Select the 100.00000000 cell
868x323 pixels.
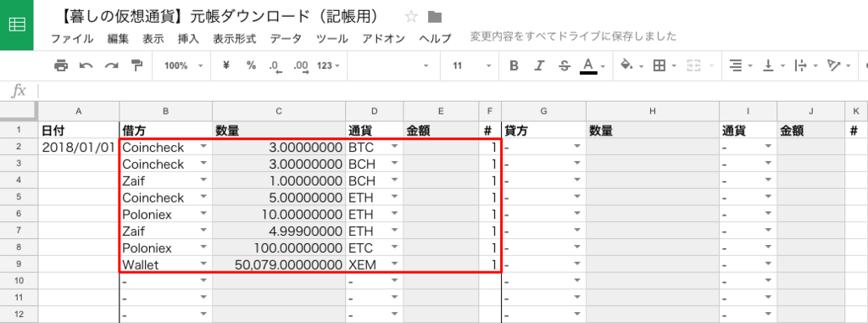tap(279, 247)
